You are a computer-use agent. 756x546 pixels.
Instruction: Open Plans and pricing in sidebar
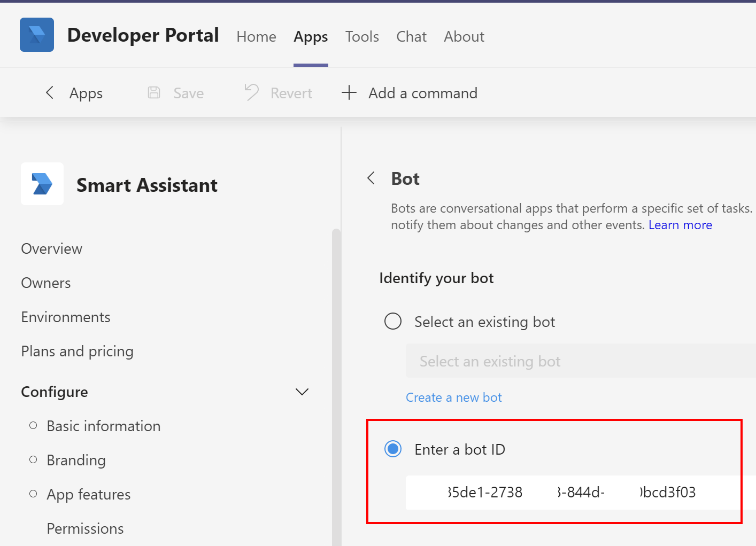[78, 352]
